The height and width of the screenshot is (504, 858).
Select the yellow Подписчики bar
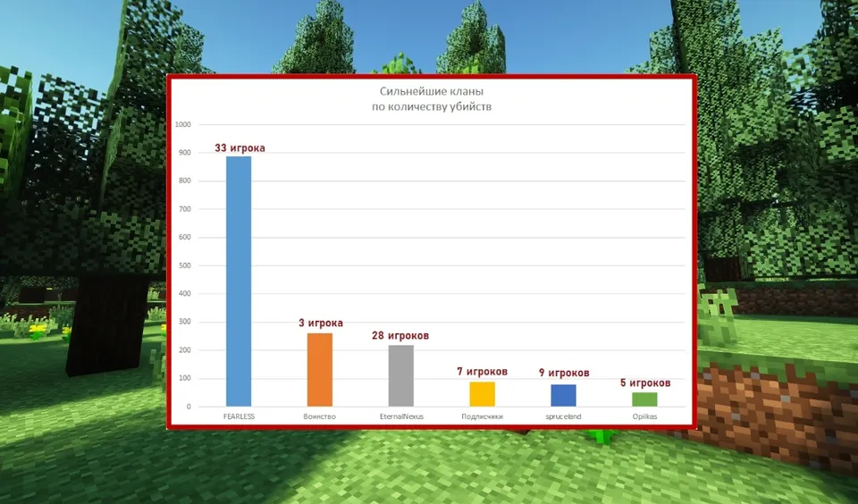coord(482,394)
